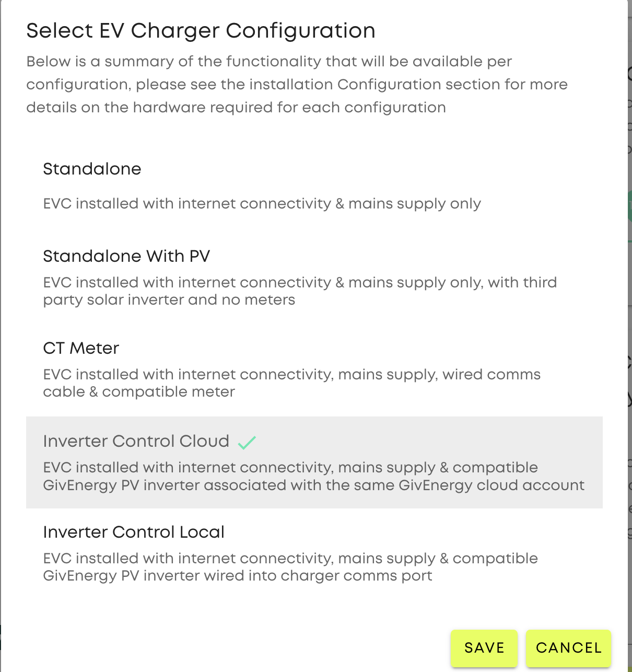The image size is (632, 672).
Task: Click description mentioning charger comms port
Action: [290, 567]
